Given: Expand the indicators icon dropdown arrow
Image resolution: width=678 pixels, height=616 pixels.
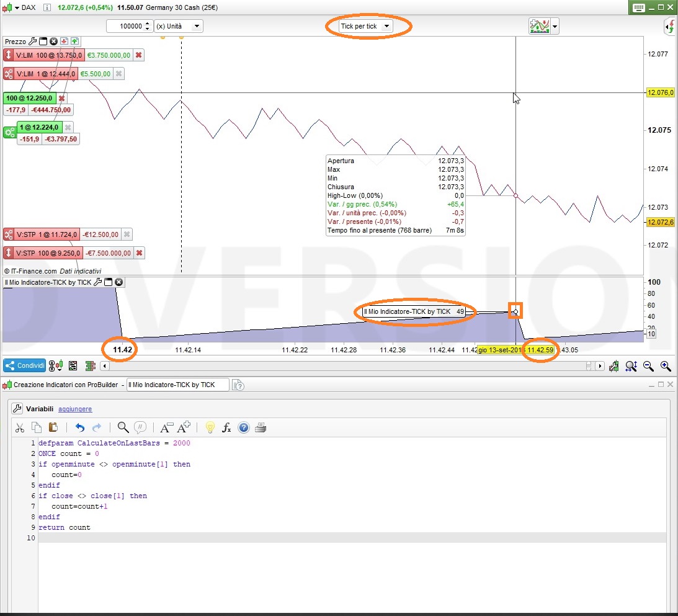Looking at the screenshot, I should tap(555, 27).
